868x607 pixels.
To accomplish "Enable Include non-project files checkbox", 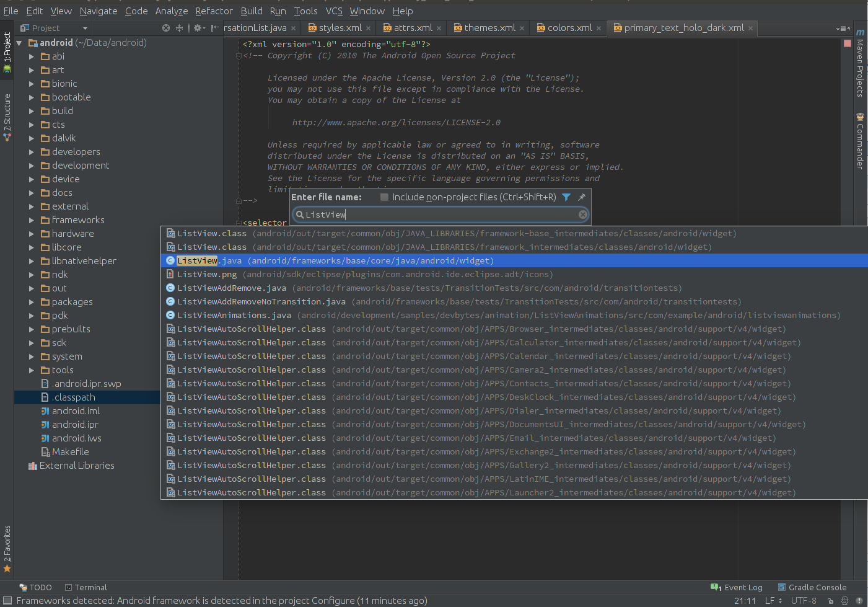I will click(384, 197).
